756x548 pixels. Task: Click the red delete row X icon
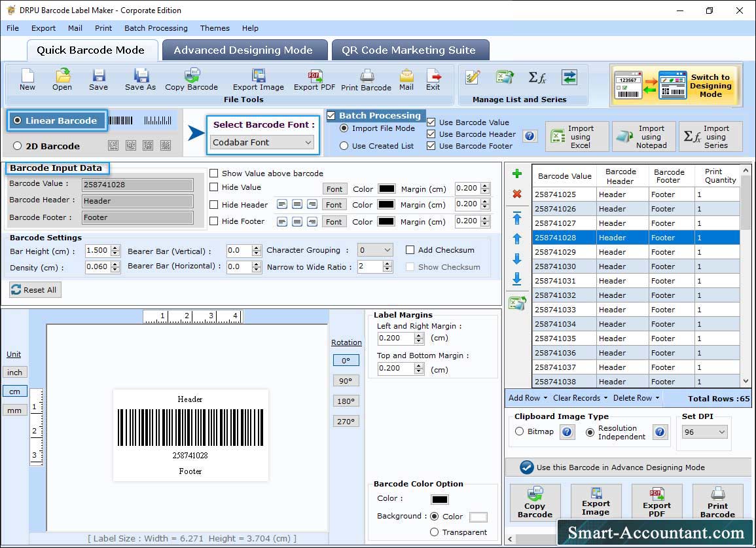pyautogui.click(x=517, y=194)
